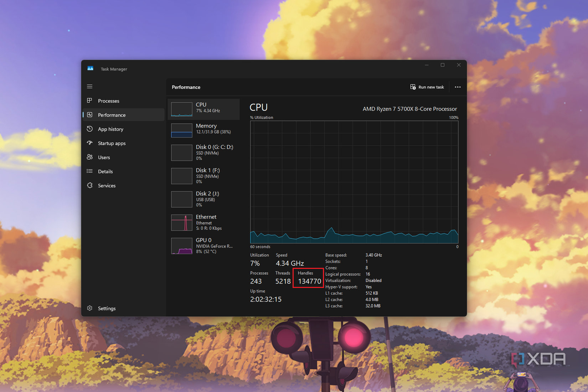Click the Virtualization Disabled value

coord(373,280)
